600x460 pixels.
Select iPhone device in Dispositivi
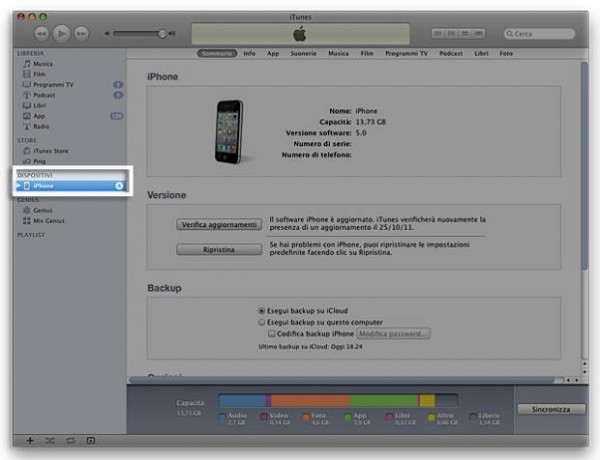pos(71,186)
